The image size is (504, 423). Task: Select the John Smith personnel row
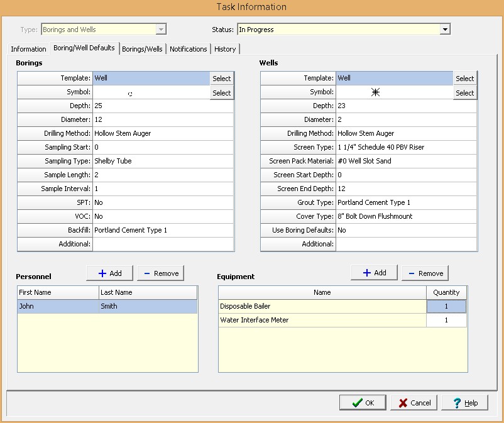click(107, 306)
